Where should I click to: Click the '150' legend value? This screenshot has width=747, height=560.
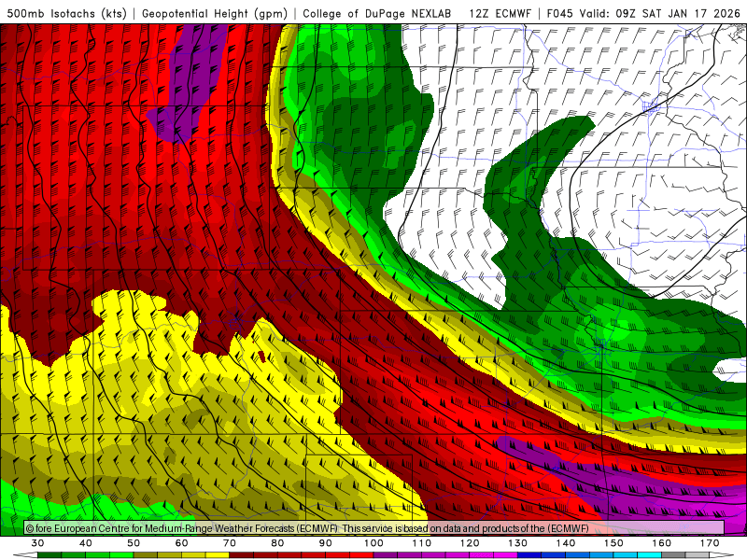tap(614, 543)
